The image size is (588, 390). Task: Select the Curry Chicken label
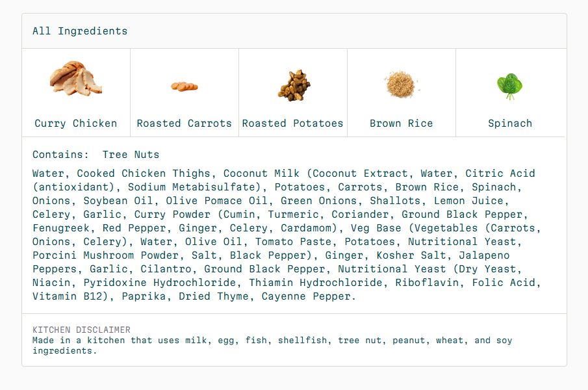pyautogui.click(x=76, y=123)
